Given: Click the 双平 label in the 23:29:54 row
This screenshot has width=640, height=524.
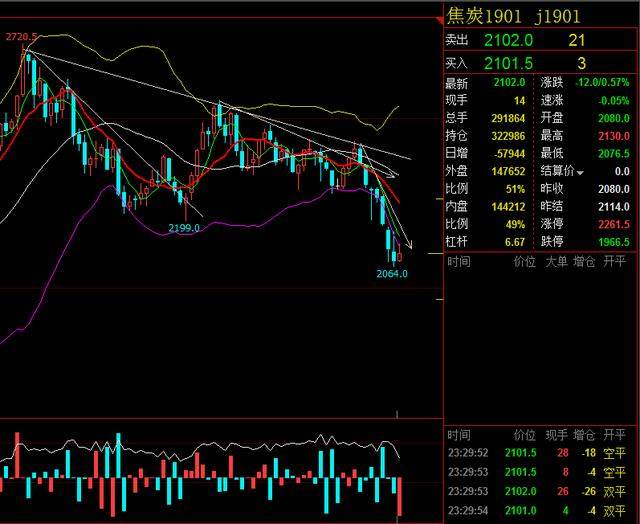Looking at the screenshot, I should [614, 511].
